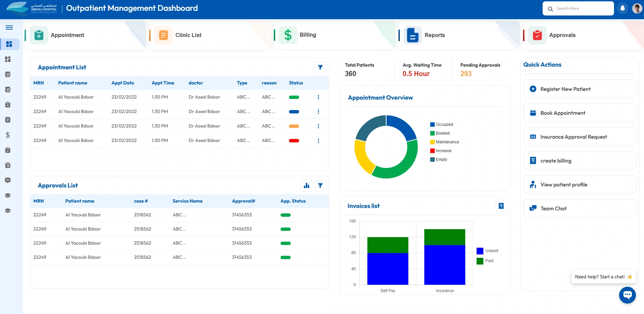644x314 pixels.
Task: Click the notification bell icon
Action: tap(622, 8)
